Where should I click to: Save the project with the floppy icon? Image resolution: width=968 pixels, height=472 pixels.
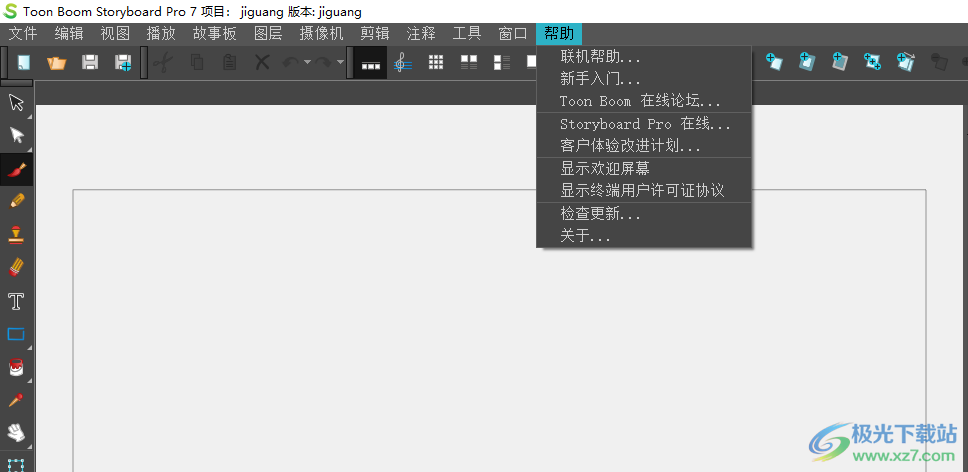(90, 62)
